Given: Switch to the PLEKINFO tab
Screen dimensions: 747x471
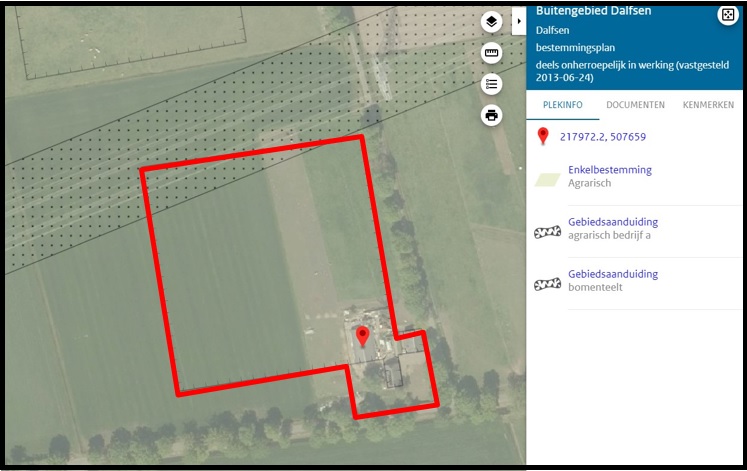Looking at the screenshot, I should click(x=563, y=105).
